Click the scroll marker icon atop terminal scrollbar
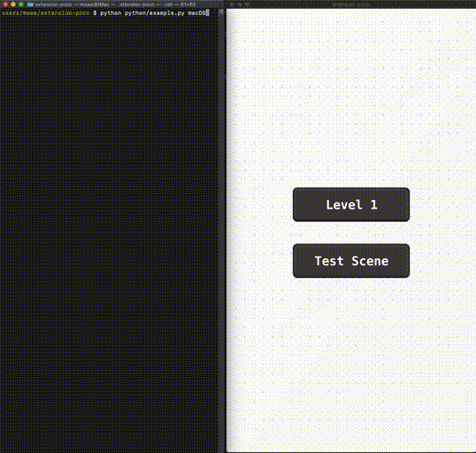The image size is (476, 453). click(221, 12)
